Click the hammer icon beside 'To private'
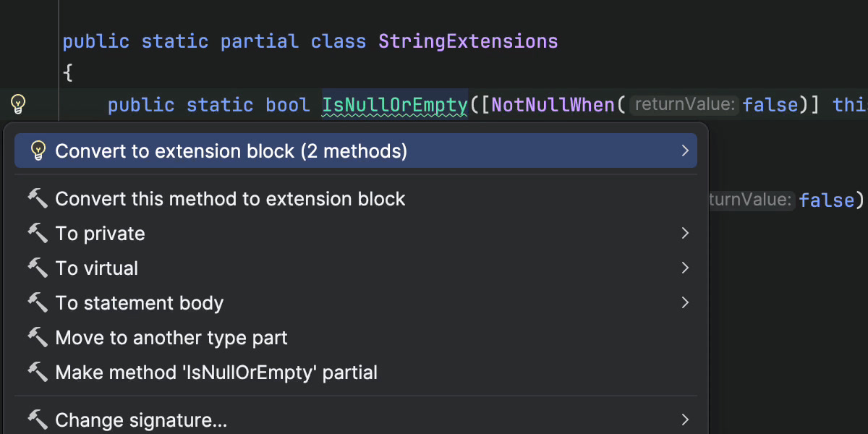 (x=38, y=233)
